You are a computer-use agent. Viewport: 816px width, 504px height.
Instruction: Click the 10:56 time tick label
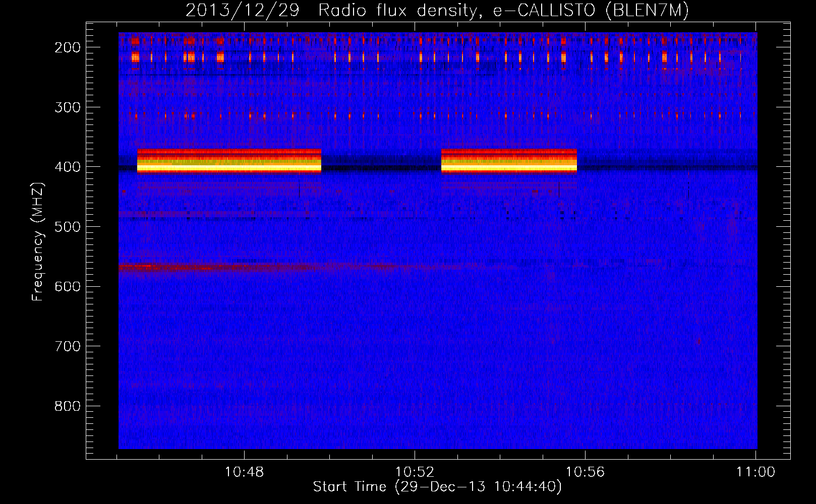(x=585, y=472)
